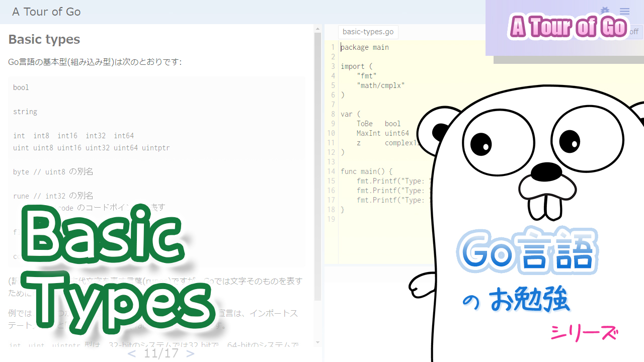The width and height of the screenshot is (644, 362).
Task: Click 'bool' in the type list
Action: (21, 87)
